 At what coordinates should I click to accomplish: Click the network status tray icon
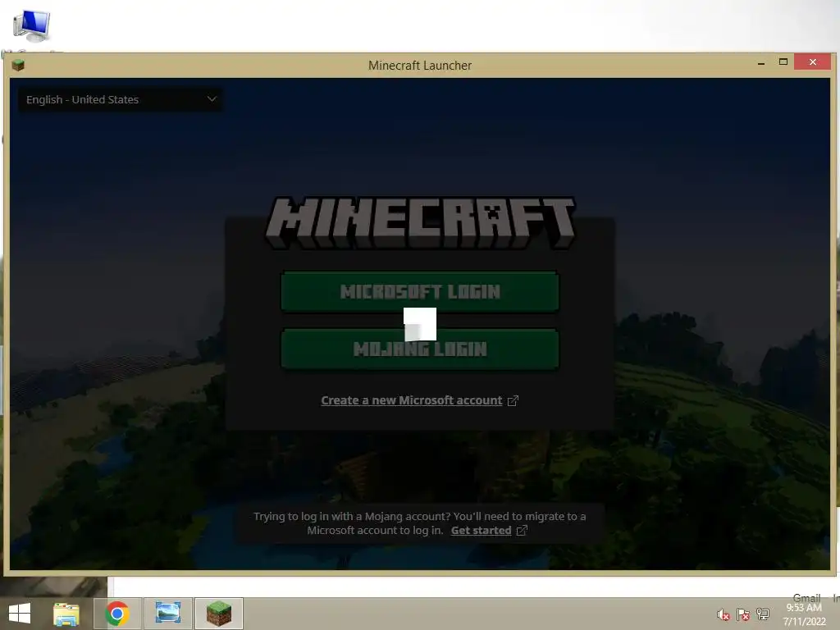pyautogui.click(x=762, y=614)
